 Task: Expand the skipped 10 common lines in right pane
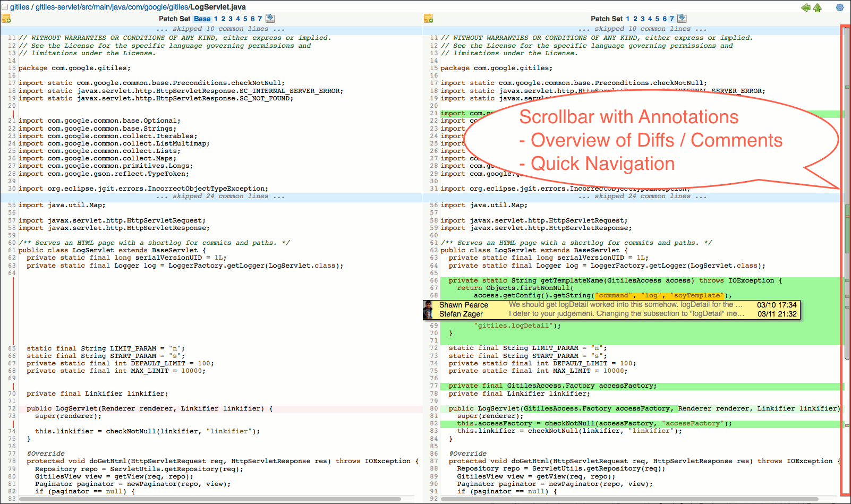pyautogui.click(x=640, y=29)
